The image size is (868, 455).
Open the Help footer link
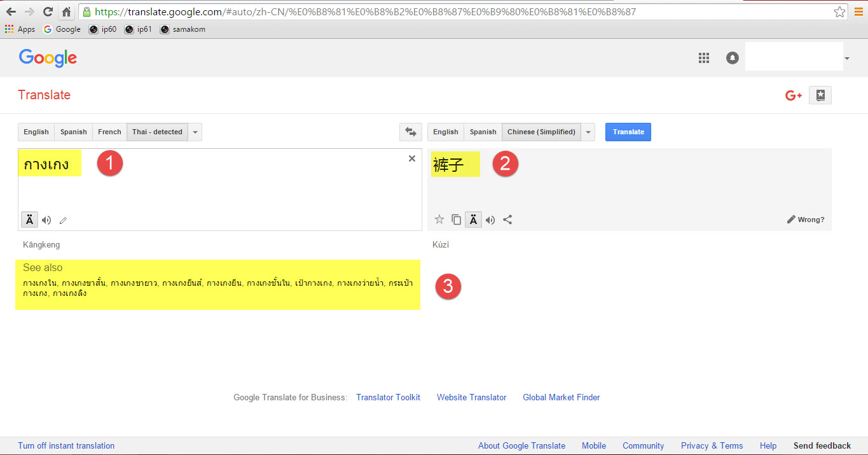point(768,445)
